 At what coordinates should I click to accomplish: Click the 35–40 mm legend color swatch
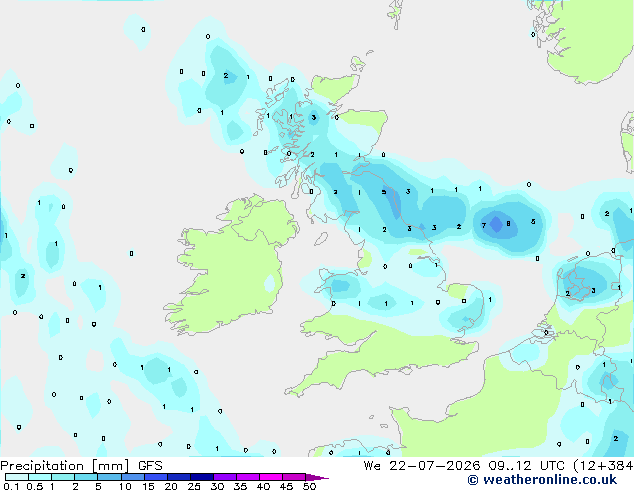(248, 477)
